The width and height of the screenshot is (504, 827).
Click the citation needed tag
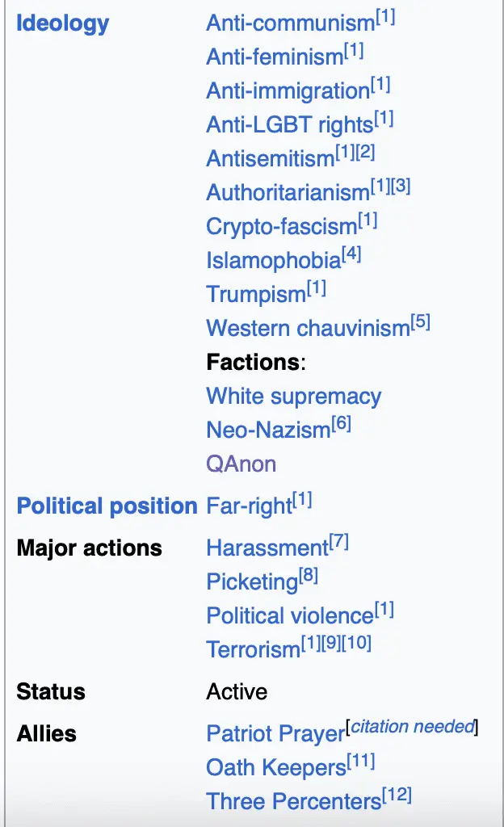413,727
